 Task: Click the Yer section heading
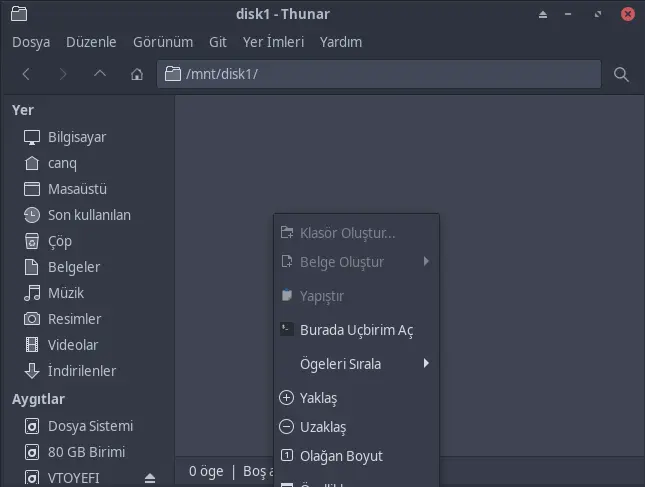(x=23, y=110)
